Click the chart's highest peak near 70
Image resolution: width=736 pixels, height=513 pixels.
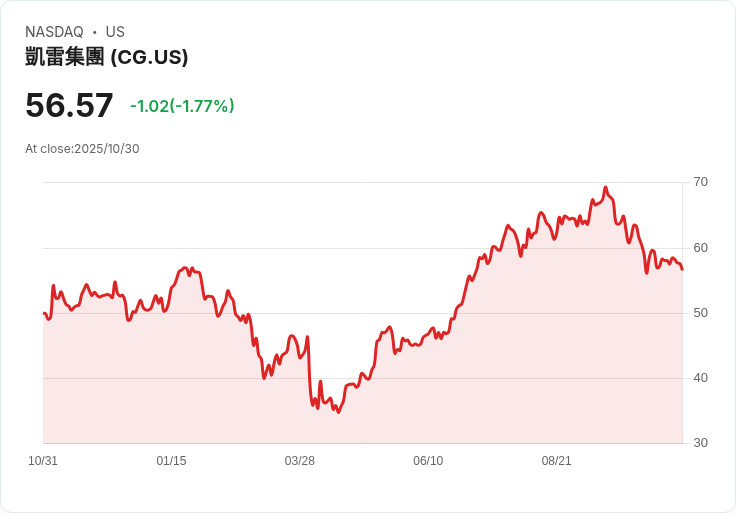[x=606, y=187]
